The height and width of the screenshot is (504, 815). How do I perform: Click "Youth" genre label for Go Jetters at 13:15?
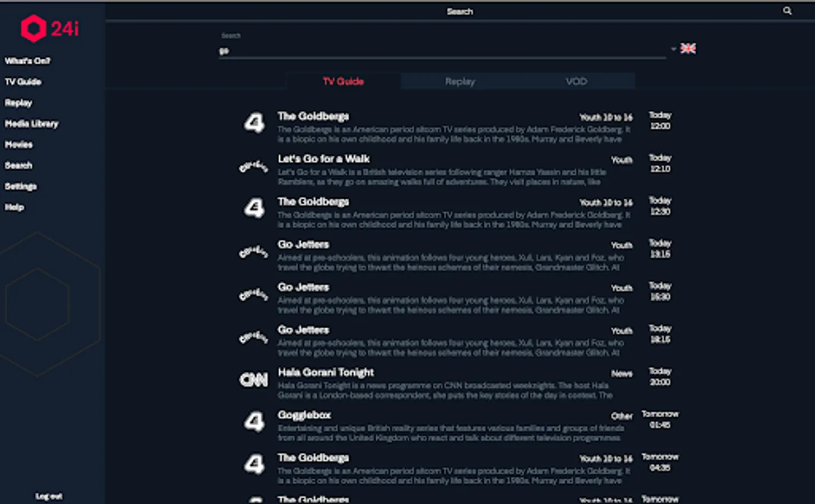click(622, 245)
